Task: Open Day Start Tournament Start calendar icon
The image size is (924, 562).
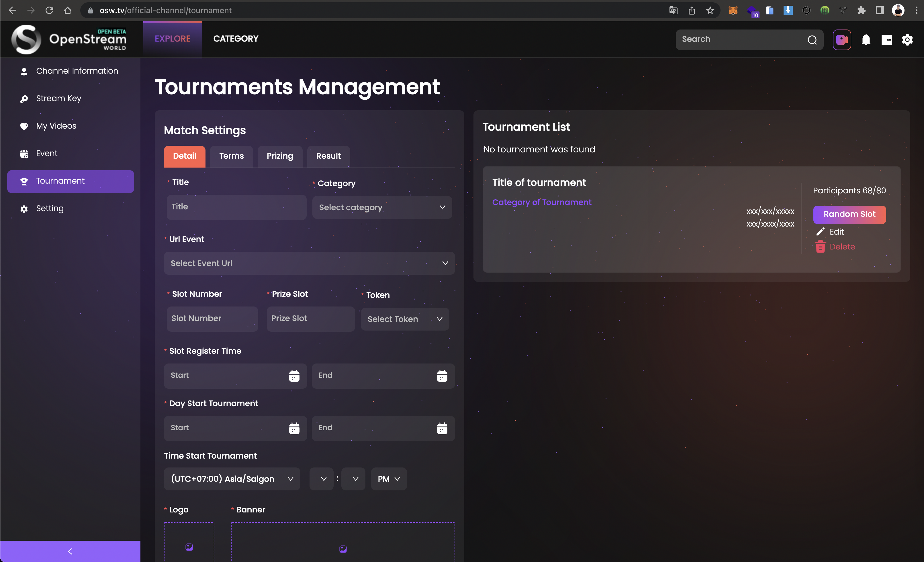Action: tap(294, 428)
